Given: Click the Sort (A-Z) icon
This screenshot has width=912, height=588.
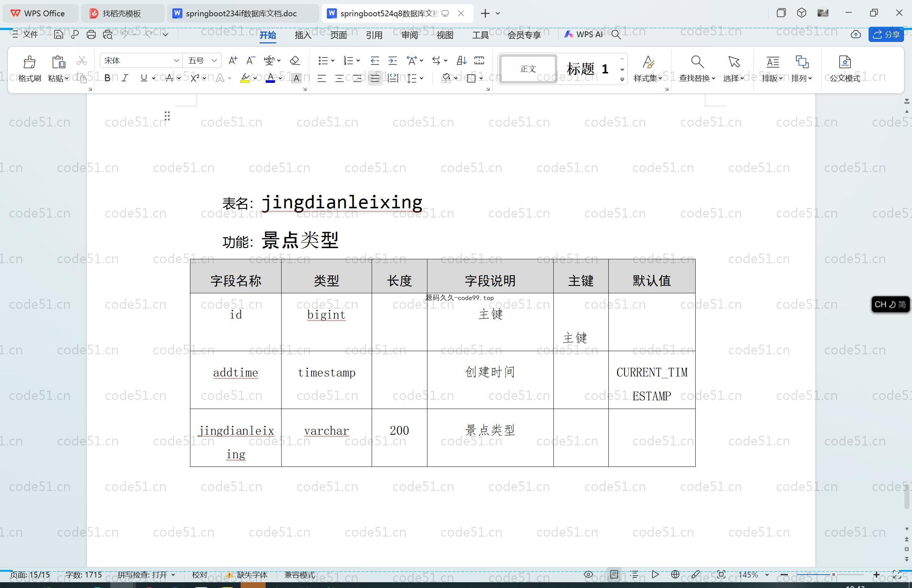Looking at the screenshot, I should pos(461,60).
